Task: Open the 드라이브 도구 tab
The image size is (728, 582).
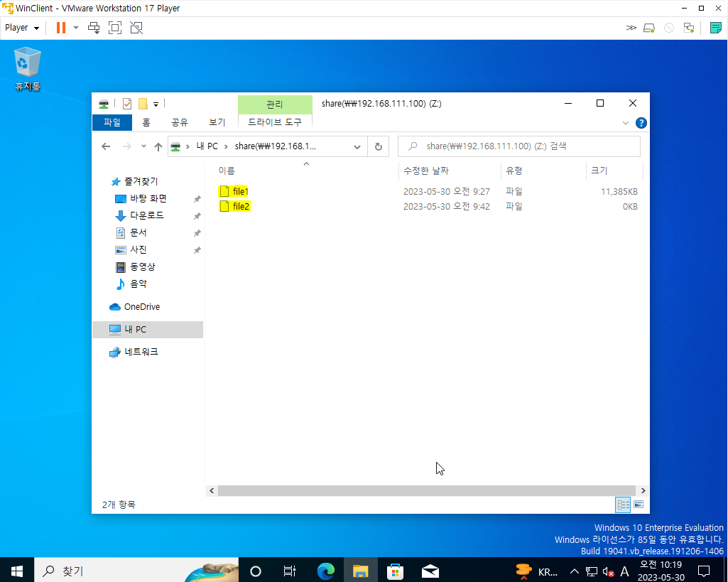Action: coord(275,122)
